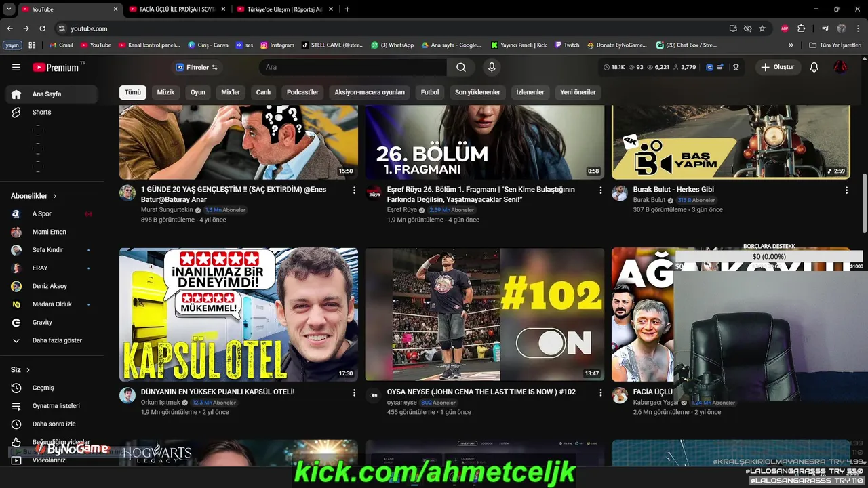The width and height of the screenshot is (868, 488).
Task: Open Shorts from the sidebar
Action: tap(52, 112)
